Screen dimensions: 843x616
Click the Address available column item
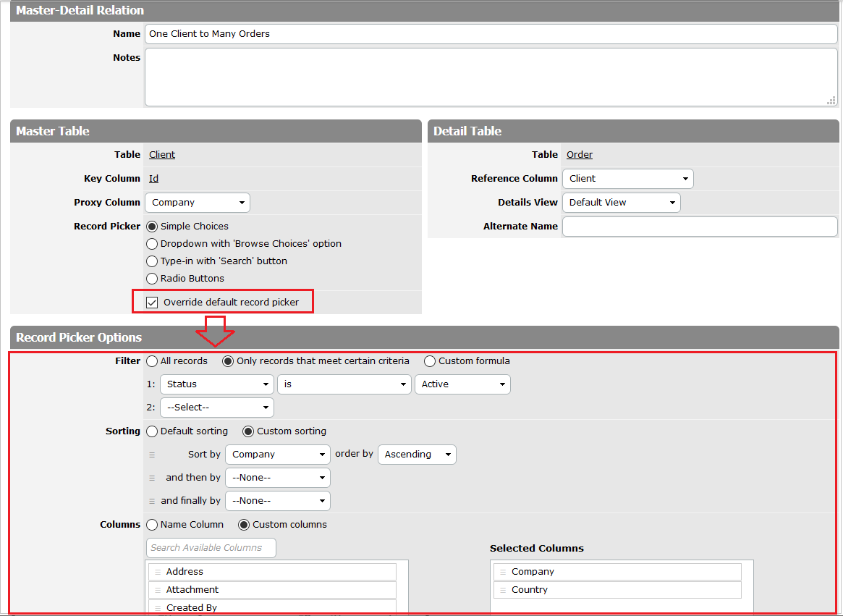click(273, 572)
